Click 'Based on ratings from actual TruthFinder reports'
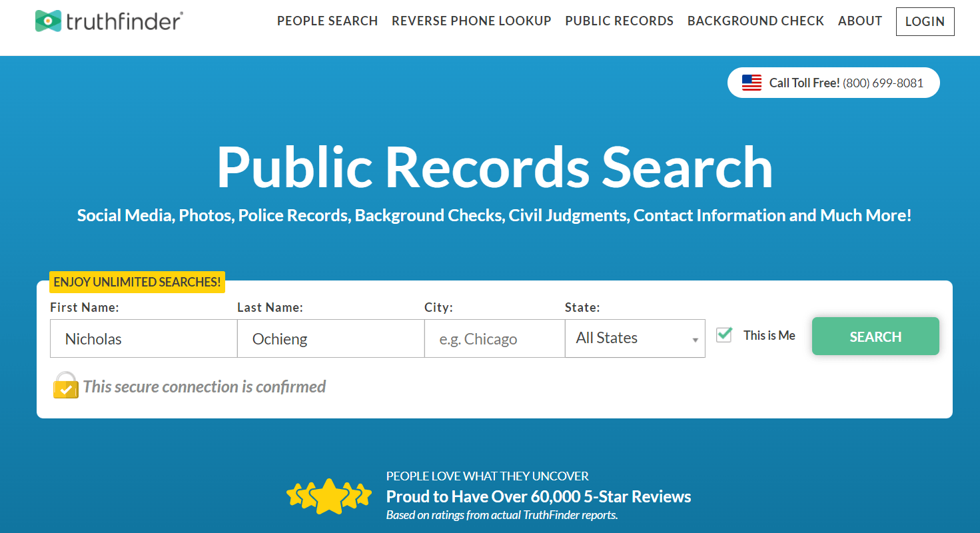The image size is (980, 533). click(502, 515)
